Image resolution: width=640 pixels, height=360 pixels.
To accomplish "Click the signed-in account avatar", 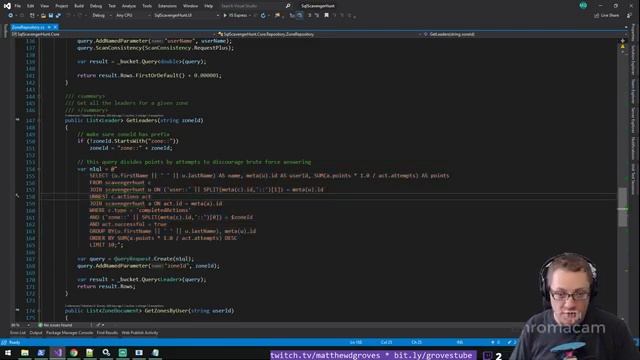I will (583, 6).
